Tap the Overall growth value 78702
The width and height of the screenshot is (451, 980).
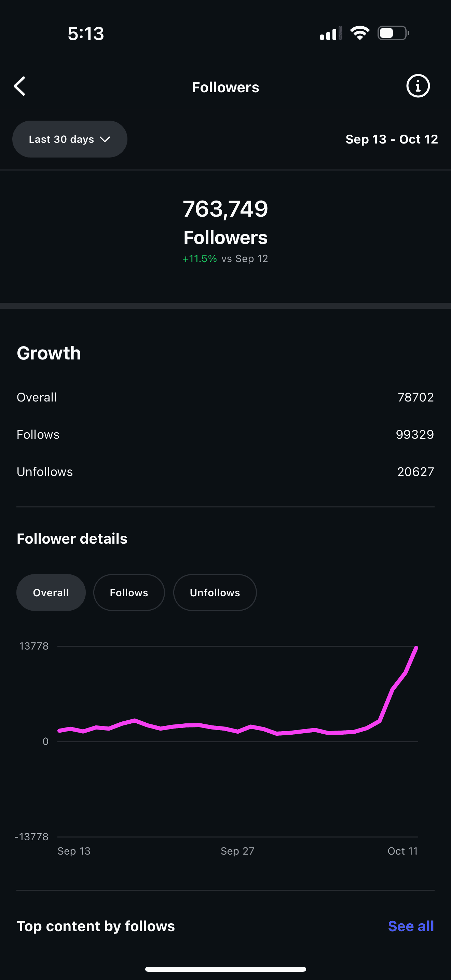415,397
